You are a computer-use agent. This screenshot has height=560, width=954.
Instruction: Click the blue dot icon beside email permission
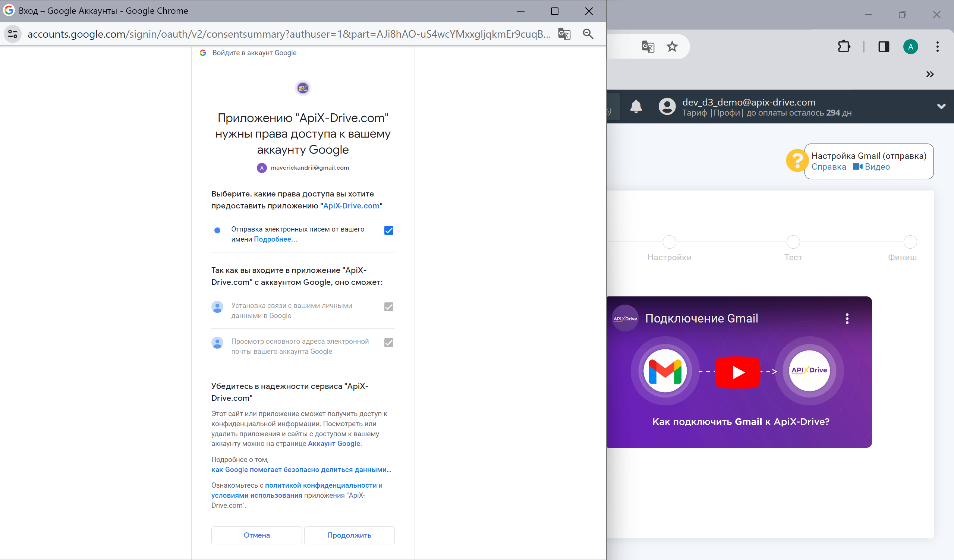tap(217, 230)
